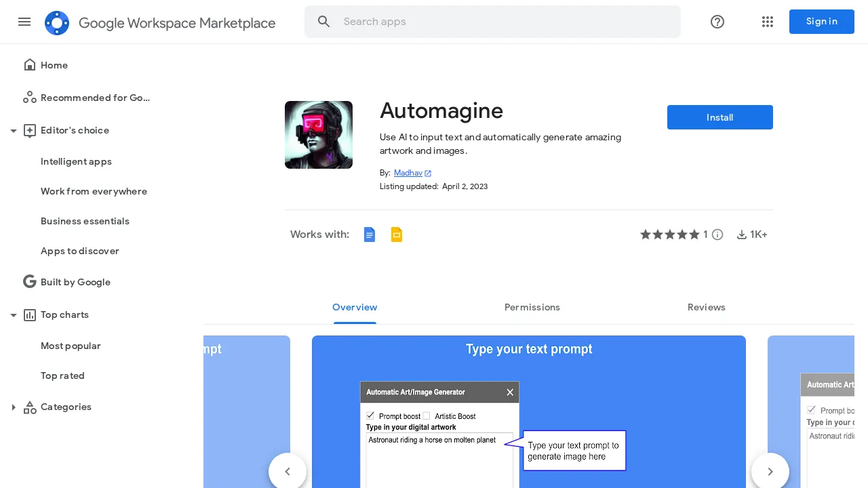Click the Google Docs icon under Works with
868x488 pixels.
click(x=370, y=235)
